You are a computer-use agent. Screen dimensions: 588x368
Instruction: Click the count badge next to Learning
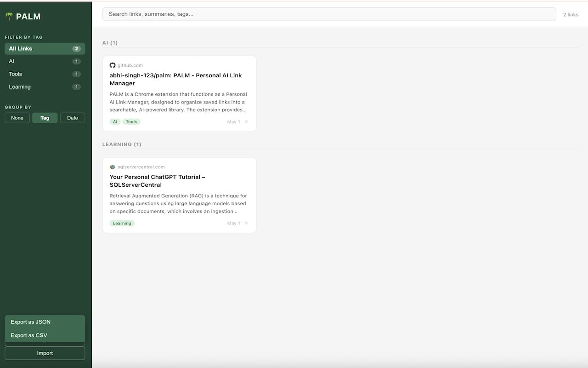click(x=76, y=87)
